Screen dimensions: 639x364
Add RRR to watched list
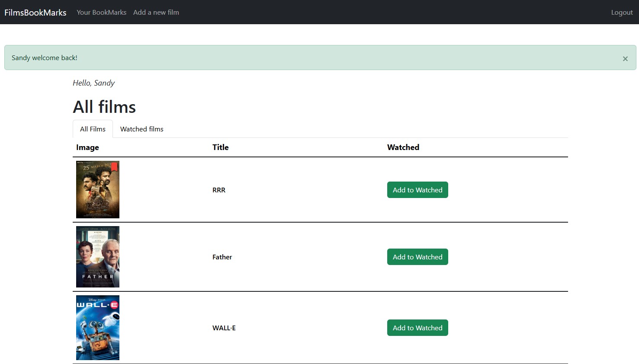coord(417,190)
